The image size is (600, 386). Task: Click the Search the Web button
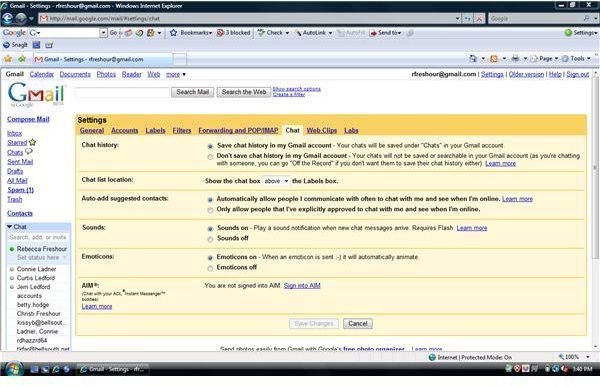tap(244, 92)
